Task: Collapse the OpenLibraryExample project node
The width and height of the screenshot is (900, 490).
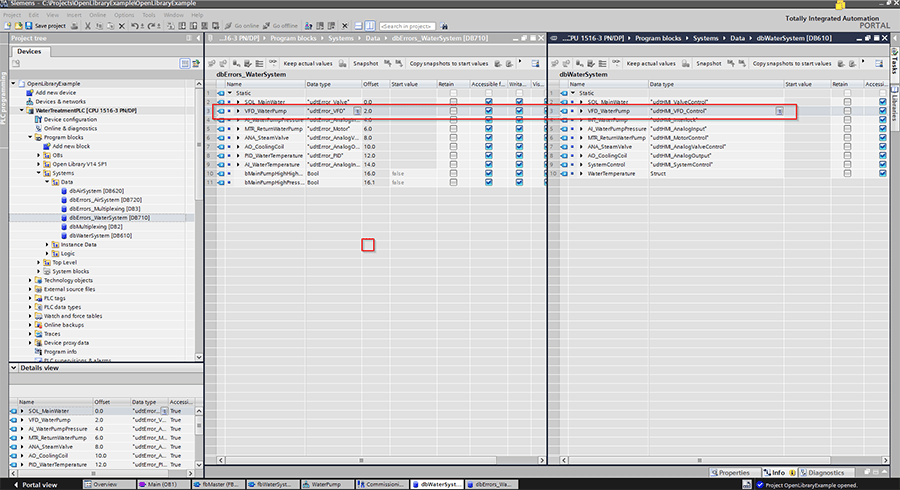Action: (x=14, y=84)
